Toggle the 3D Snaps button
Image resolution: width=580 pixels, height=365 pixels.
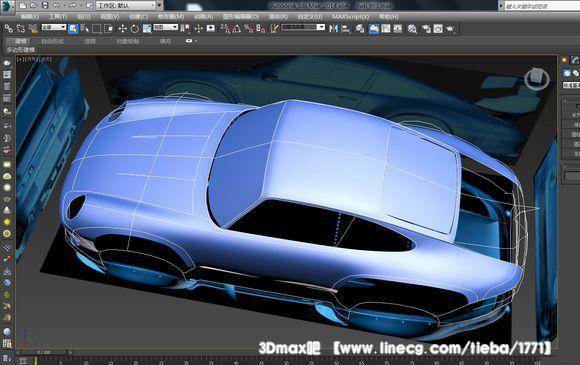pyautogui.click(x=225, y=28)
